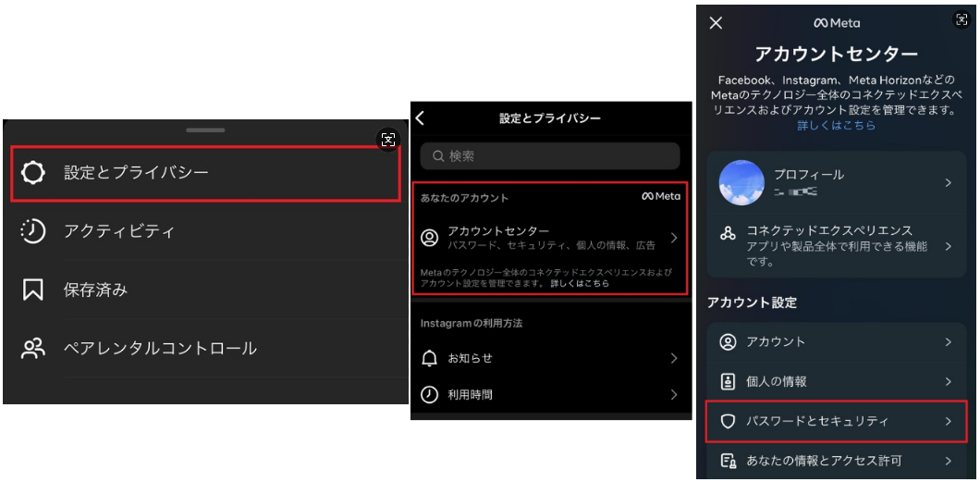980x482 pixels.
Task: Click the large アカウントセンター heading
Action: (x=837, y=55)
